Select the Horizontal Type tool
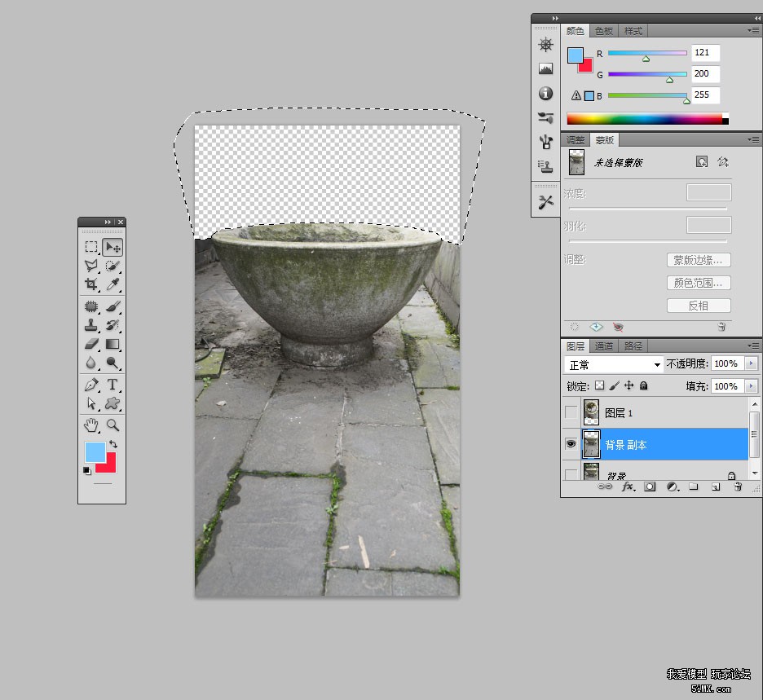This screenshot has height=700, width=763. click(112, 384)
